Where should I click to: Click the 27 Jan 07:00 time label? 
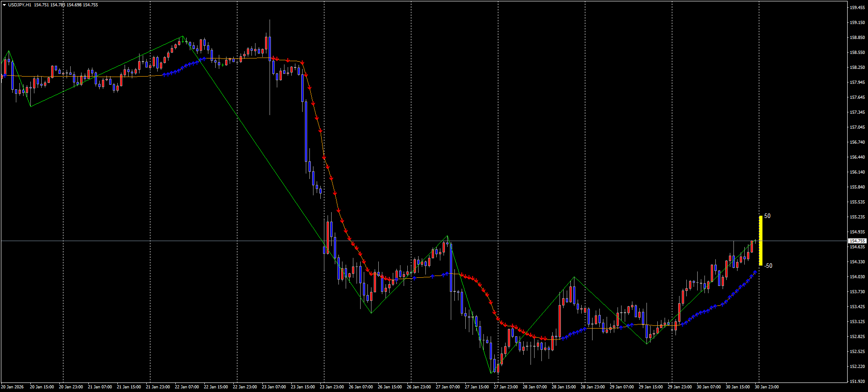point(447,387)
